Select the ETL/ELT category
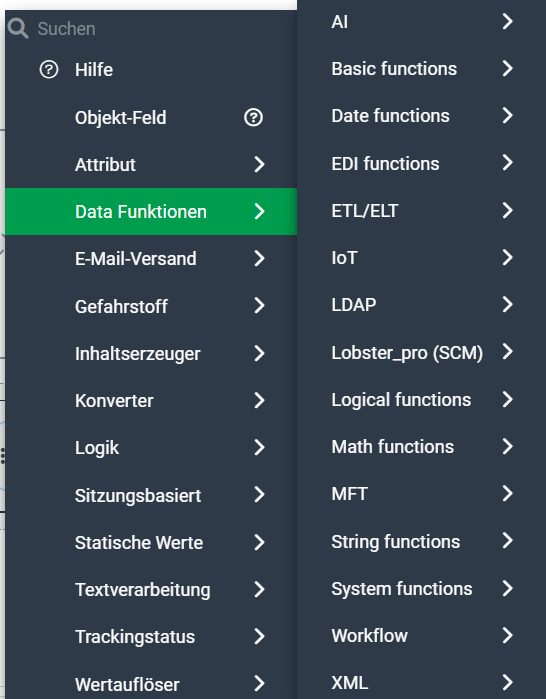Screen dimensions: 546x699 422,210
